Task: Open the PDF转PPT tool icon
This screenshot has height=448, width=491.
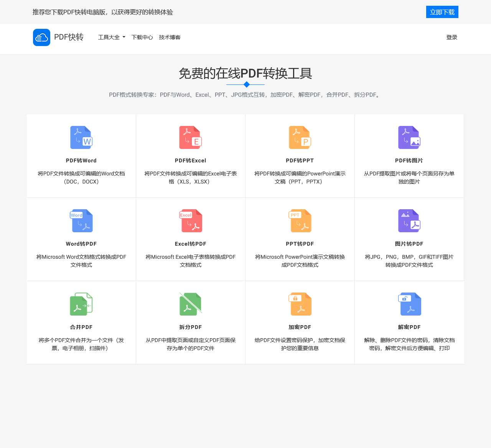Action: (300, 137)
